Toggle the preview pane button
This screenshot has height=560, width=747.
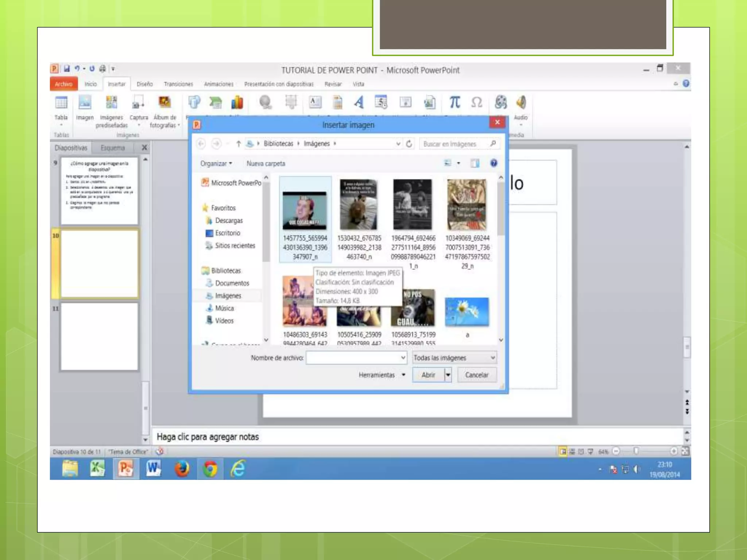[x=475, y=163]
